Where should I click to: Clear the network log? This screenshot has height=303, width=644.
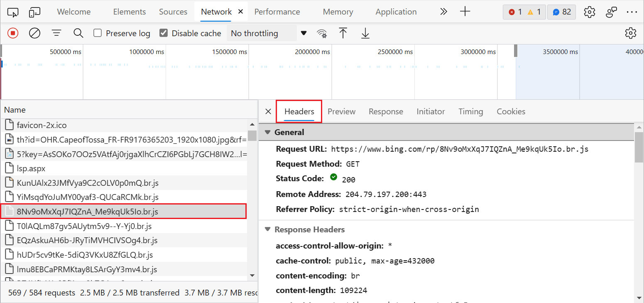click(34, 33)
